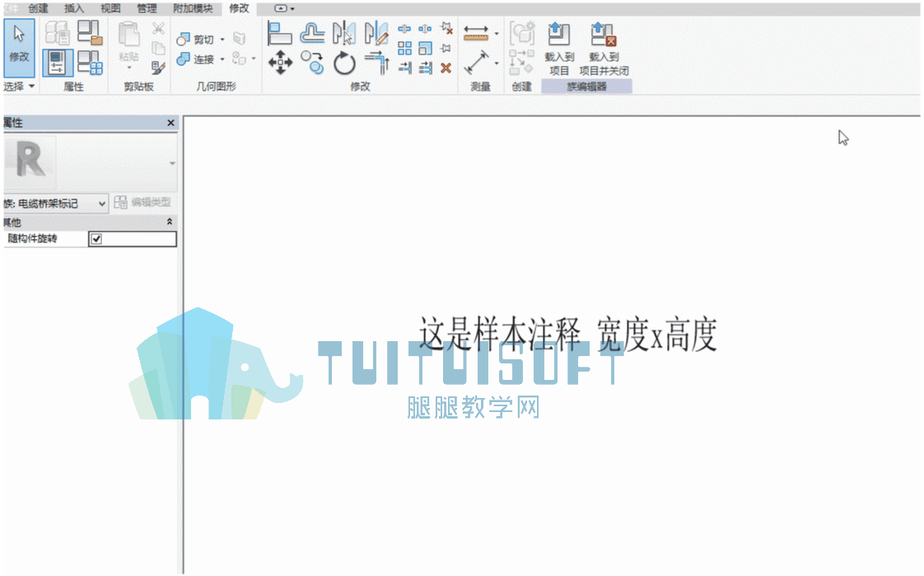Open the Measure tool dropdown arrow
The height and width of the screenshot is (576, 924).
(x=497, y=34)
